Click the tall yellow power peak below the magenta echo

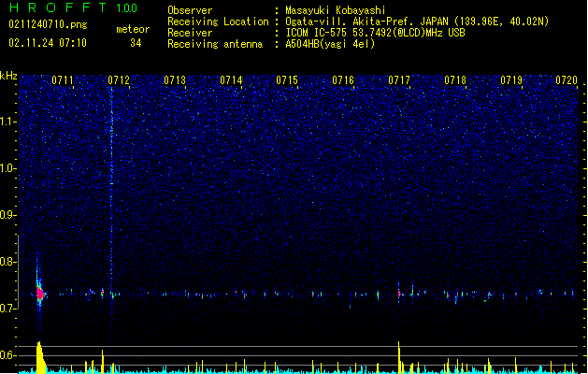coord(40,357)
